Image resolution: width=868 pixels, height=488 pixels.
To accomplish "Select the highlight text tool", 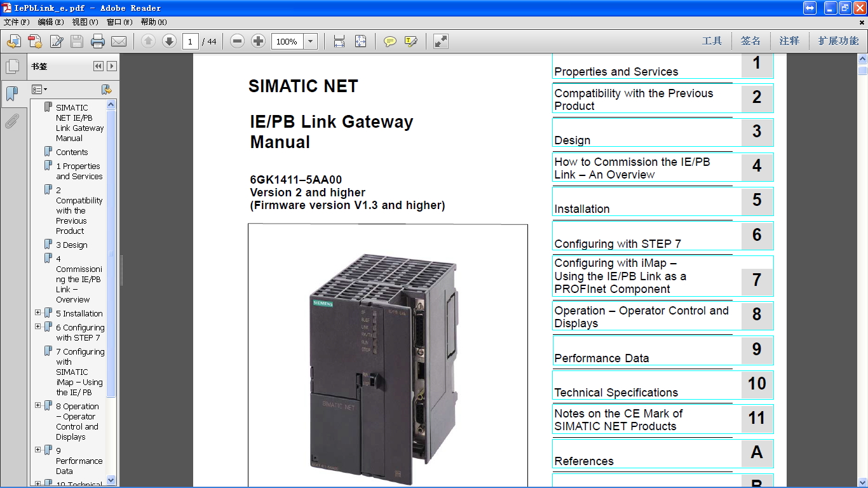I will 411,41.
